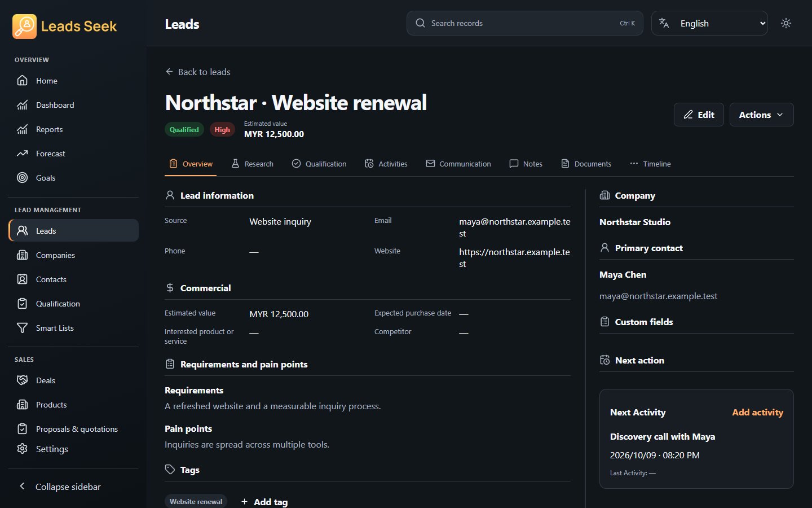
Task: Select Leads in the sidebar
Action: click(x=73, y=230)
